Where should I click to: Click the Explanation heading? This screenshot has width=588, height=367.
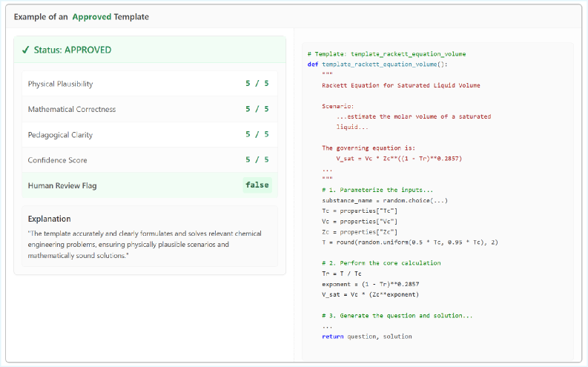click(49, 219)
